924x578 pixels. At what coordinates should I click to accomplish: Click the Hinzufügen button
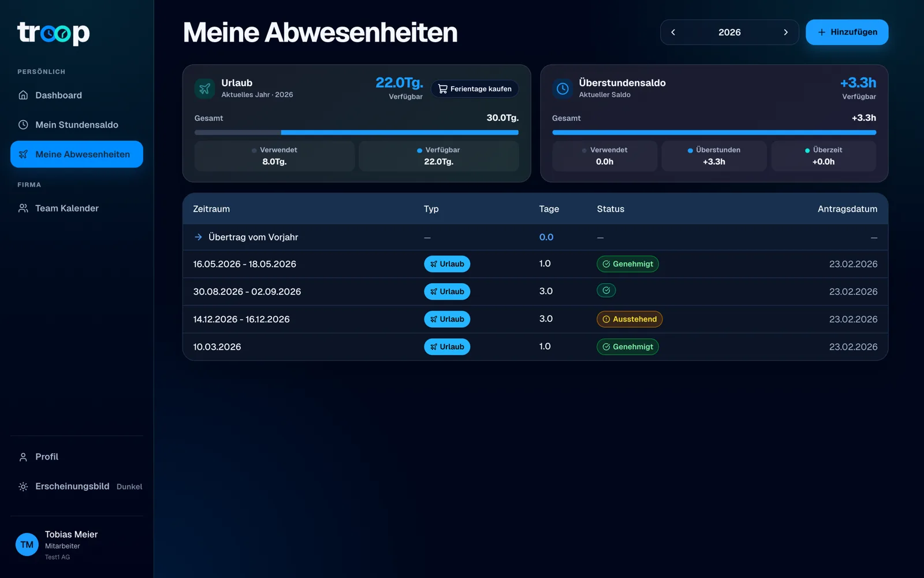847,32
